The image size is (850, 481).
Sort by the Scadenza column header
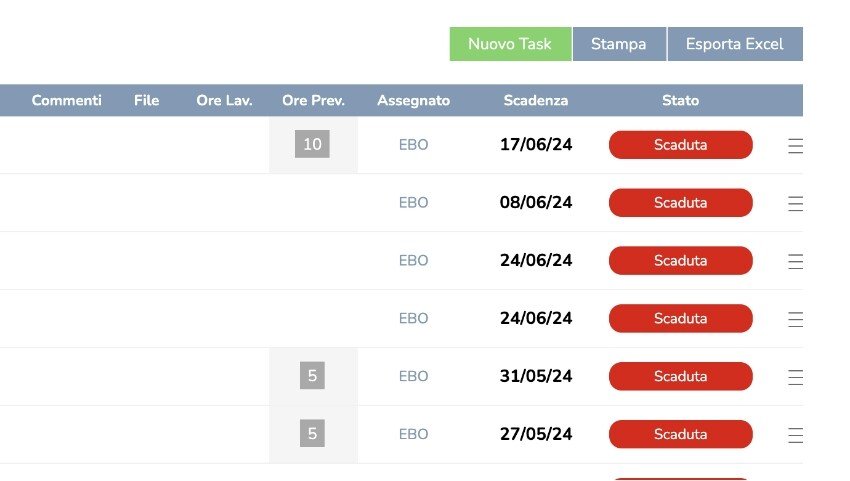[536, 101]
